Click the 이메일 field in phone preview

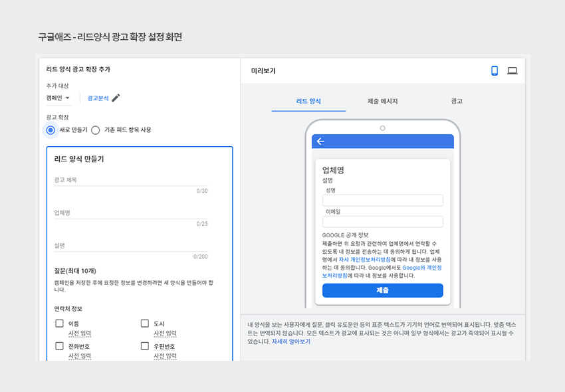coord(382,222)
